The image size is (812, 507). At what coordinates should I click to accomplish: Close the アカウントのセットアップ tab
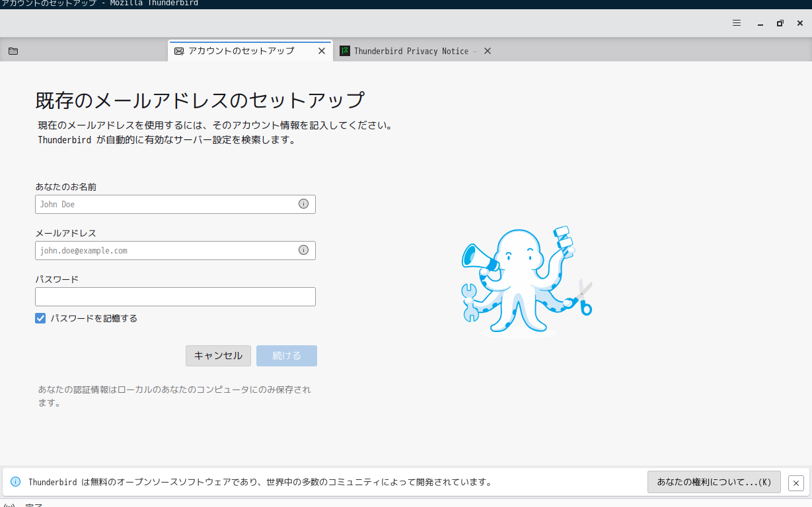point(322,51)
